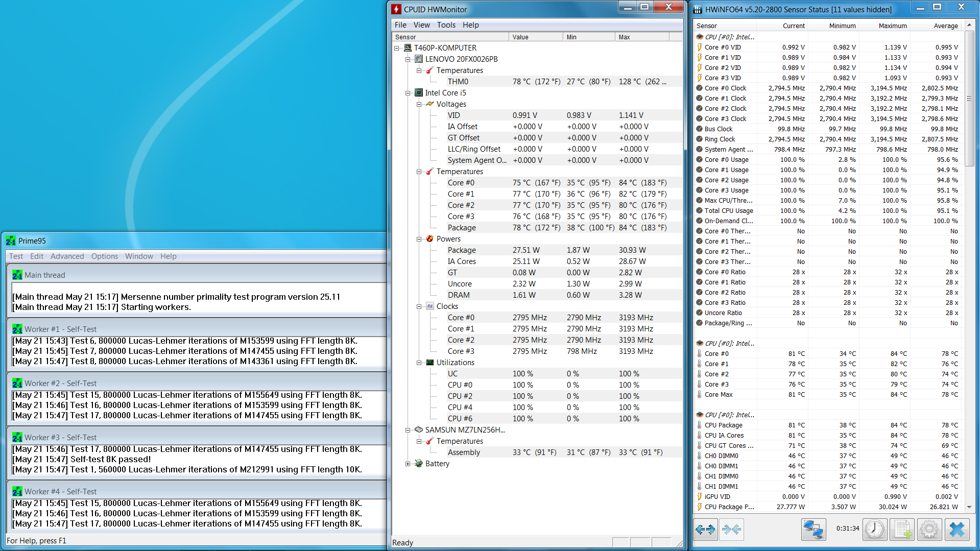Image resolution: width=980 pixels, height=551 pixels.
Task: Click HWiNFO expand columns arrows button
Action: click(705, 530)
